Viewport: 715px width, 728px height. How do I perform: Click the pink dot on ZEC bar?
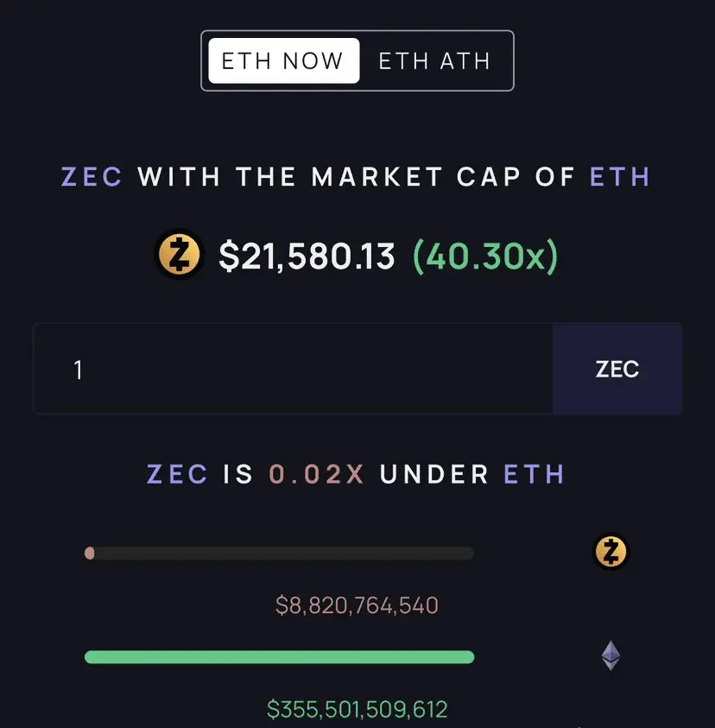tap(90, 553)
